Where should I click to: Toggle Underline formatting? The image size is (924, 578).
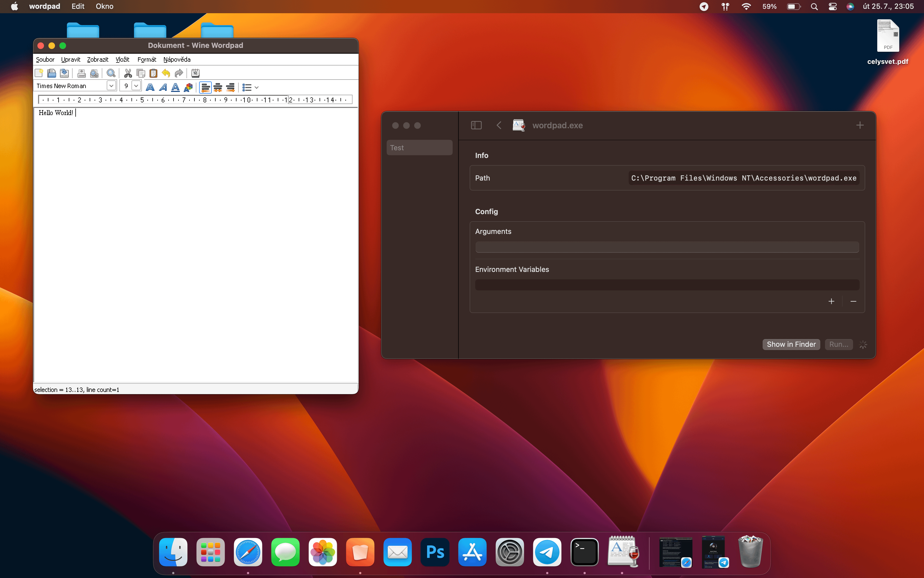pyautogui.click(x=175, y=87)
